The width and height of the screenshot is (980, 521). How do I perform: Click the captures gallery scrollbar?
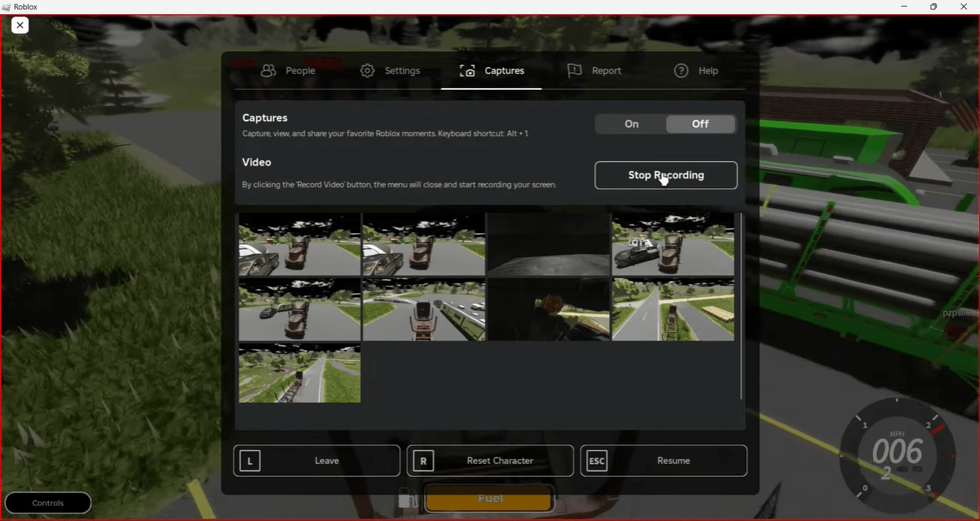point(741,307)
